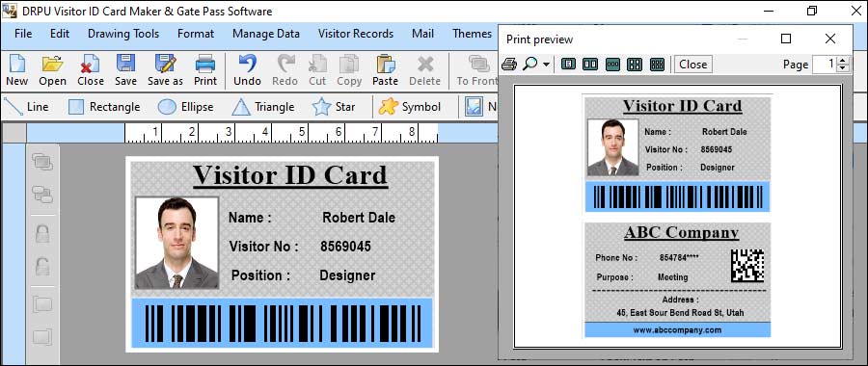Viewport: 868px width, 366px height.
Task: Click the Page number input field
Action: pyautogui.click(x=825, y=65)
